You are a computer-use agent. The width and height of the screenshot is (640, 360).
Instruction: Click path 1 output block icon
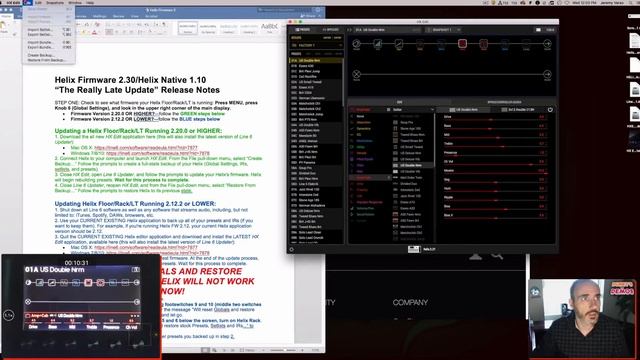click(547, 44)
